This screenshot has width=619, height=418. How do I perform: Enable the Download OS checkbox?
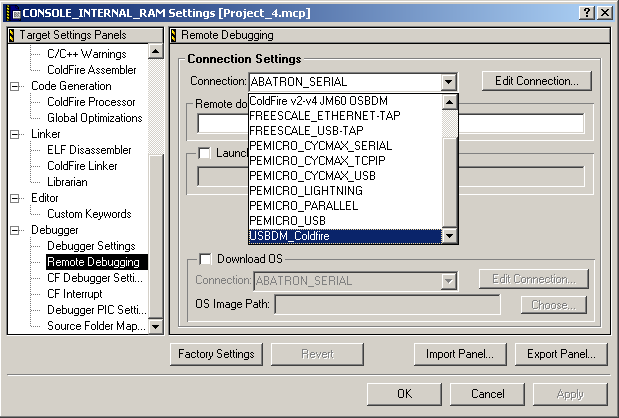coord(205,259)
